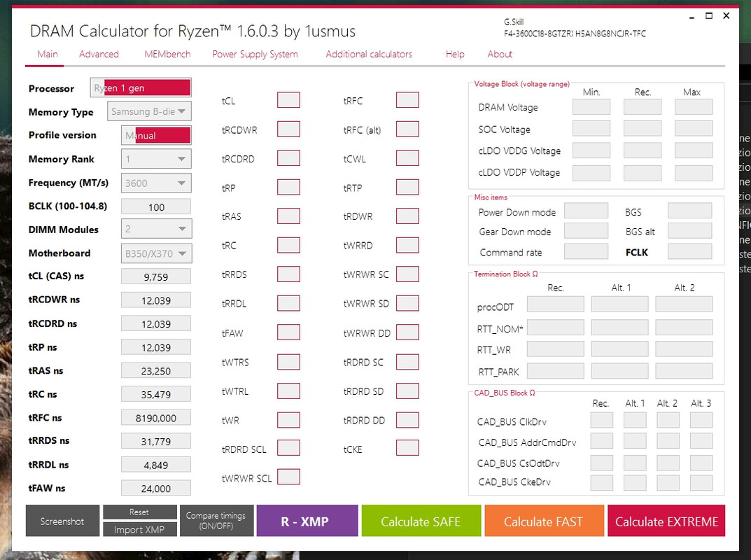This screenshot has height=560, width=751.
Task: Click the Command rate field
Action: [x=587, y=251]
